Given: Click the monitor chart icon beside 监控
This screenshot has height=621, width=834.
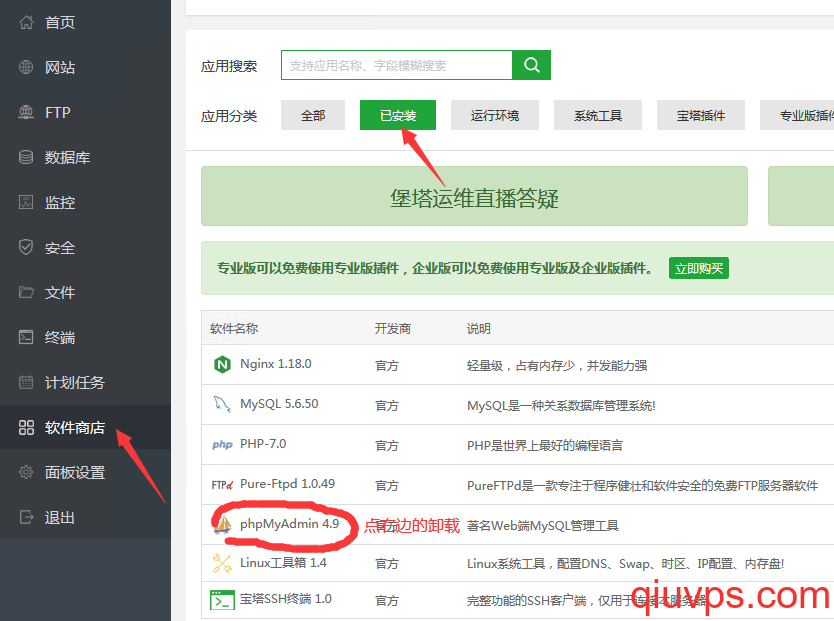Looking at the screenshot, I should [x=26, y=202].
